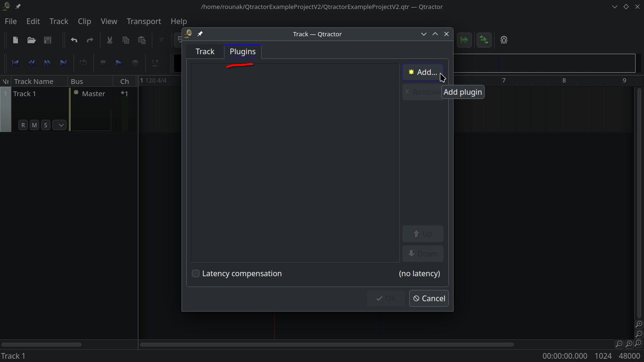This screenshot has height=362, width=644.
Task: Zoom in horizontally on the timeline
Action: tap(629, 344)
